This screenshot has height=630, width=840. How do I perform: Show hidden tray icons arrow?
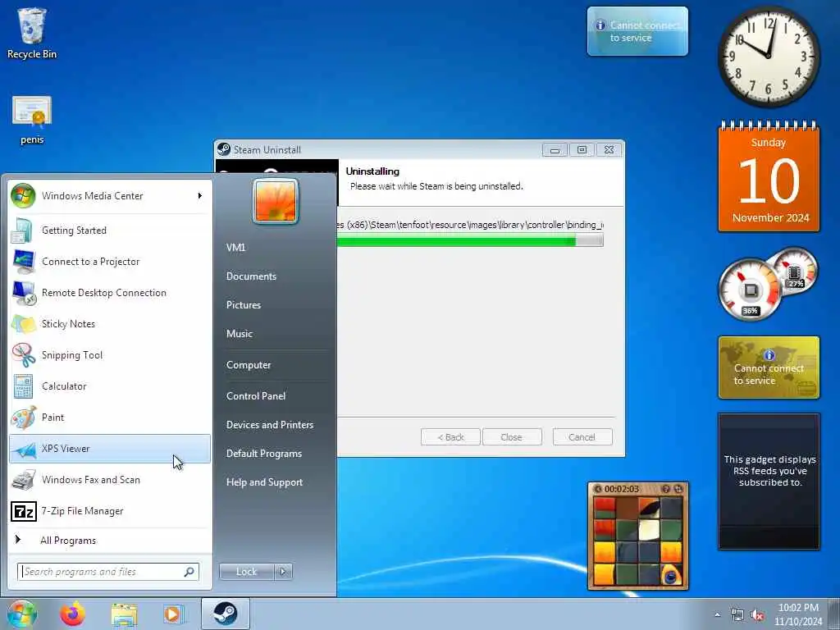717,615
